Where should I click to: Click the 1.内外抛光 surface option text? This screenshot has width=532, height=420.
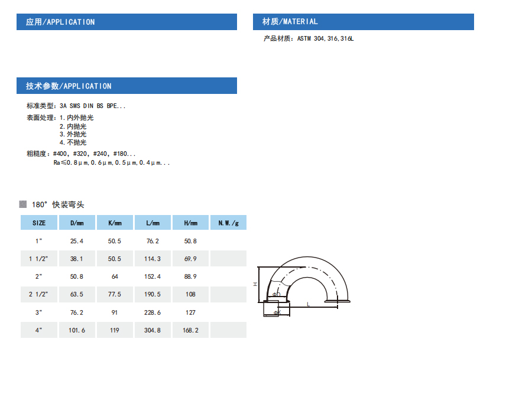77,118
